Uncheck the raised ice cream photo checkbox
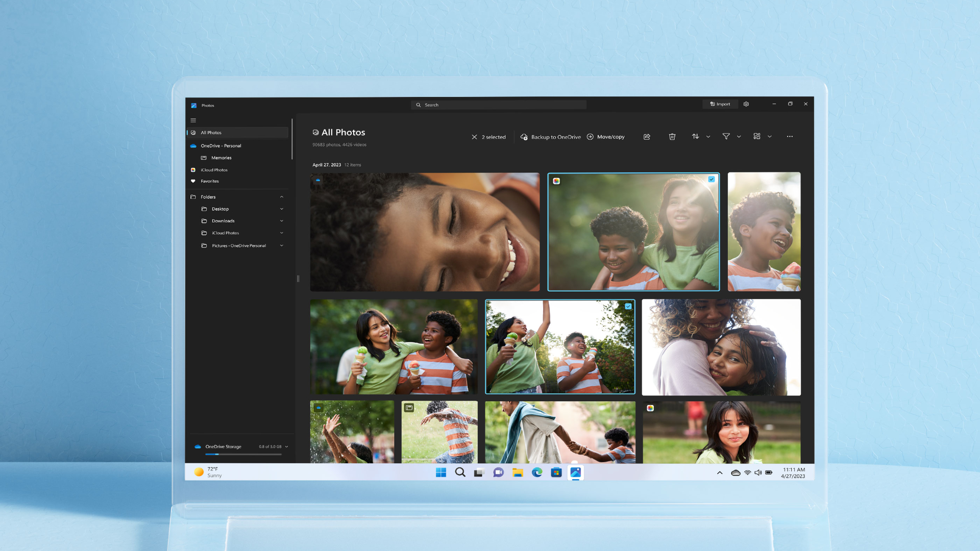The height and width of the screenshot is (551, 980). [x=628, y=307]
